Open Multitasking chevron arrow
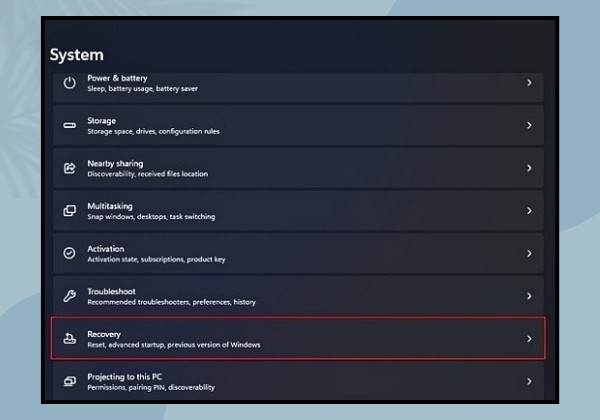The height and width of the screenshot is (420, 600). (529, 211)
